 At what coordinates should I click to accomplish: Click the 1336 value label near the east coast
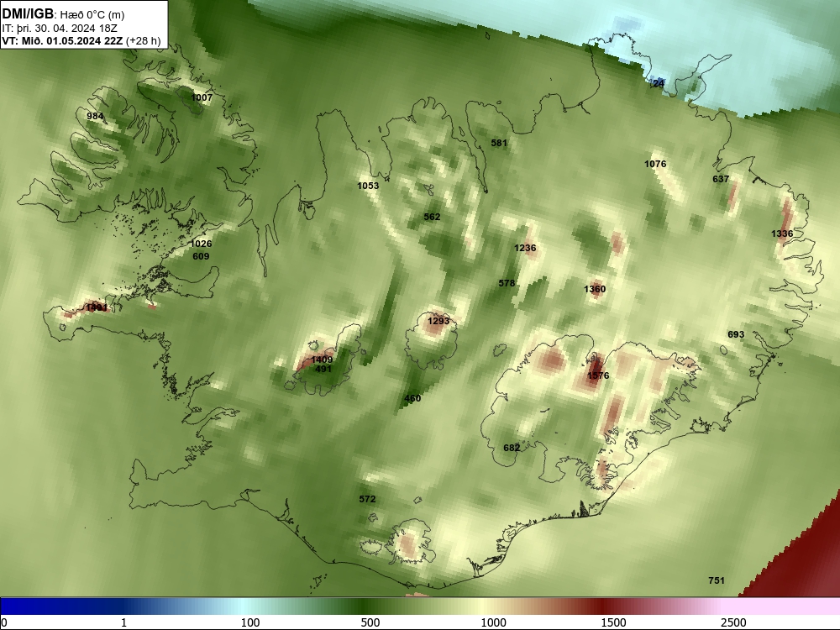click(x=782, y=234)
